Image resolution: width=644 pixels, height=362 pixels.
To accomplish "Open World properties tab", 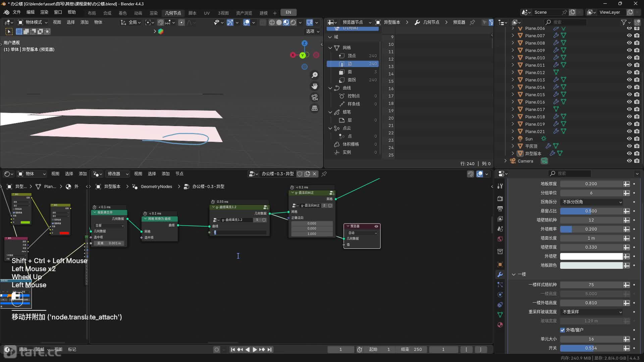I will pos(500,239).
